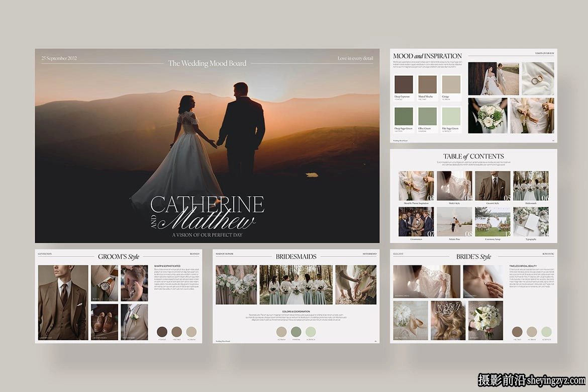Image resolution: width=588 pixels, height=392 pixels.
Task: Open the 14 Typography thumbnail
Action: 531,222
